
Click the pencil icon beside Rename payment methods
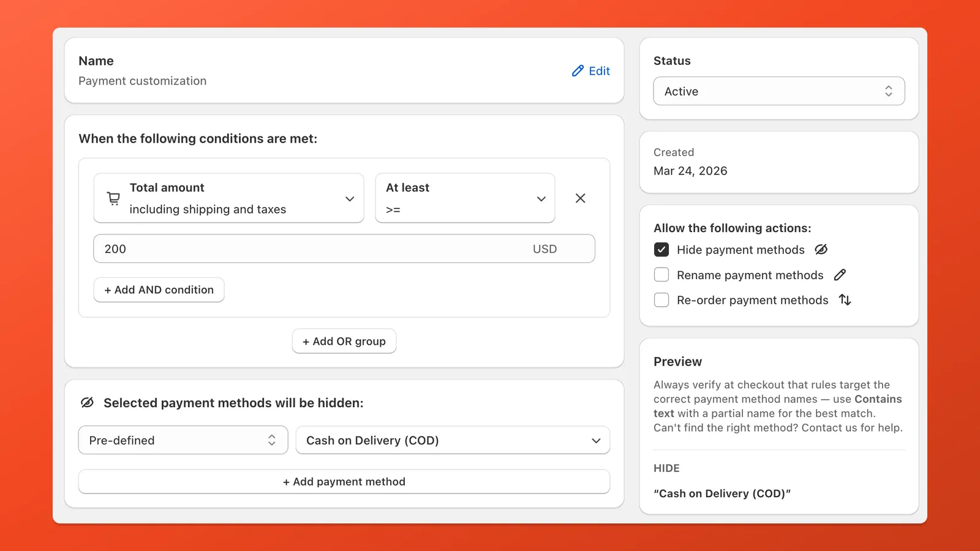pos(840,274)
